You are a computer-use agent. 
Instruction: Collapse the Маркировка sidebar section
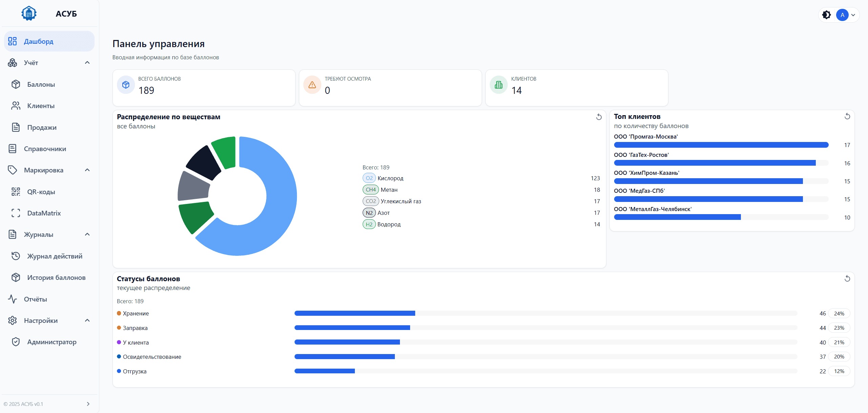click(87, 170)
